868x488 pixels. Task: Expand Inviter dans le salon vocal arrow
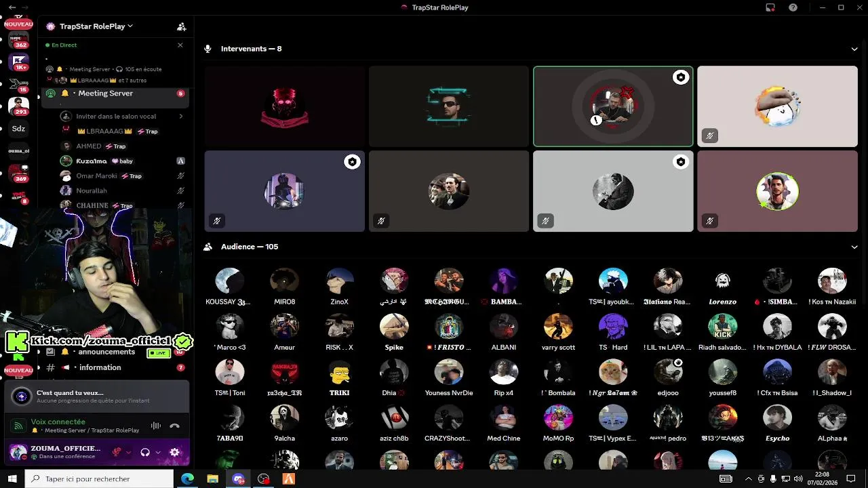tap(180, 117)
